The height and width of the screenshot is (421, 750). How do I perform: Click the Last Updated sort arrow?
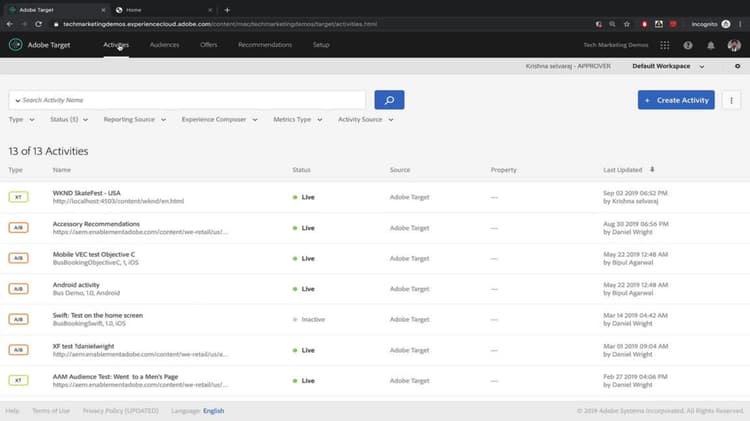point(652,169)
